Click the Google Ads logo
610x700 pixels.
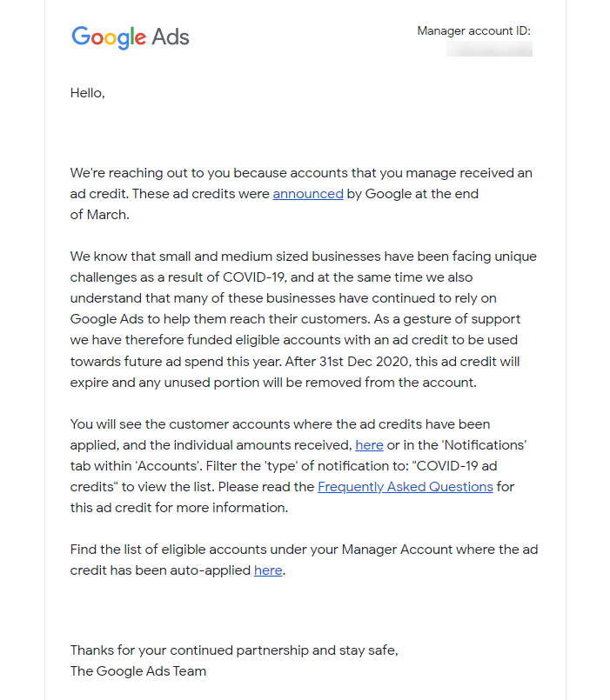[131, 37]
